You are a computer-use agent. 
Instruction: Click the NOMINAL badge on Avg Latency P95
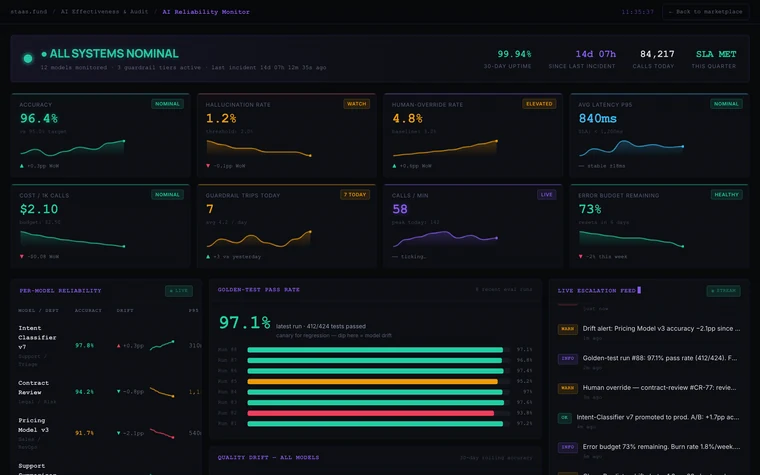pyautogui.click(x=726, y=104)
